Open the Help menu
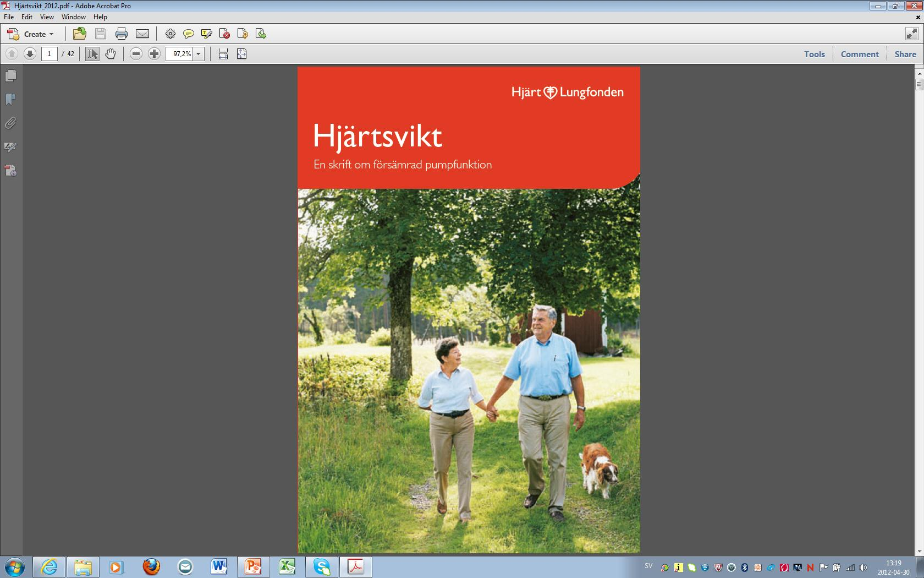This screenshot has height=578, width=924. point(100,17)
